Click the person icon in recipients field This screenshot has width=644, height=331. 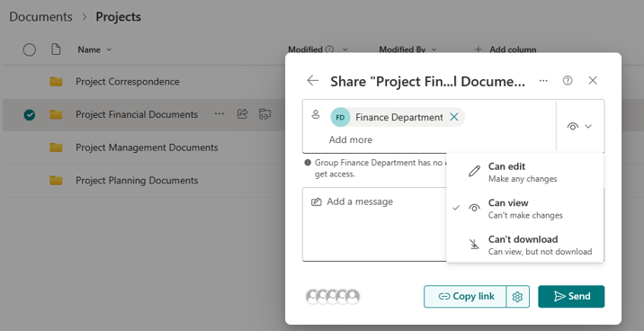(x=316, y=114)
